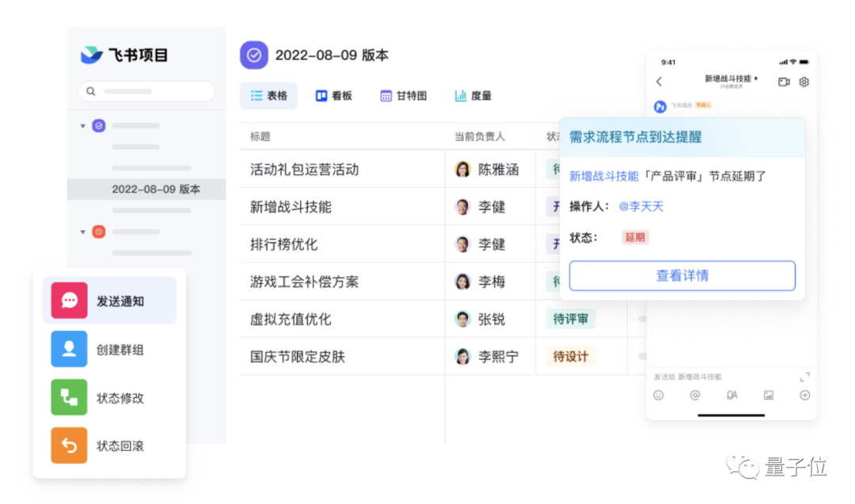Click the 查看详情 button
Screen dimensions: 855x504
click(x=682, y=275)
